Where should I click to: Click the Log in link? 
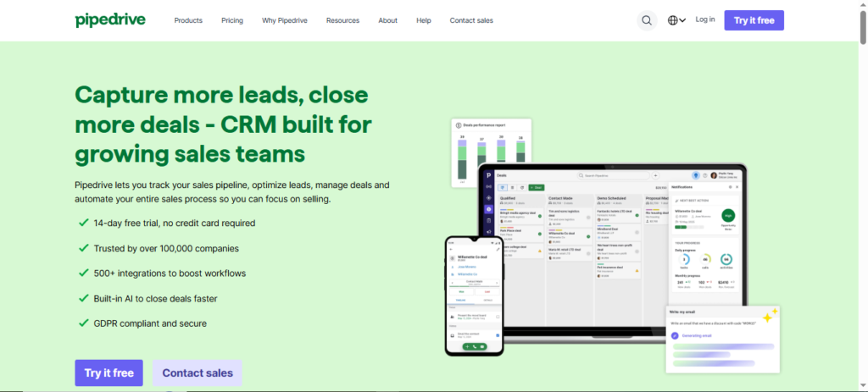pyautogui.click(x=704, y=19)
